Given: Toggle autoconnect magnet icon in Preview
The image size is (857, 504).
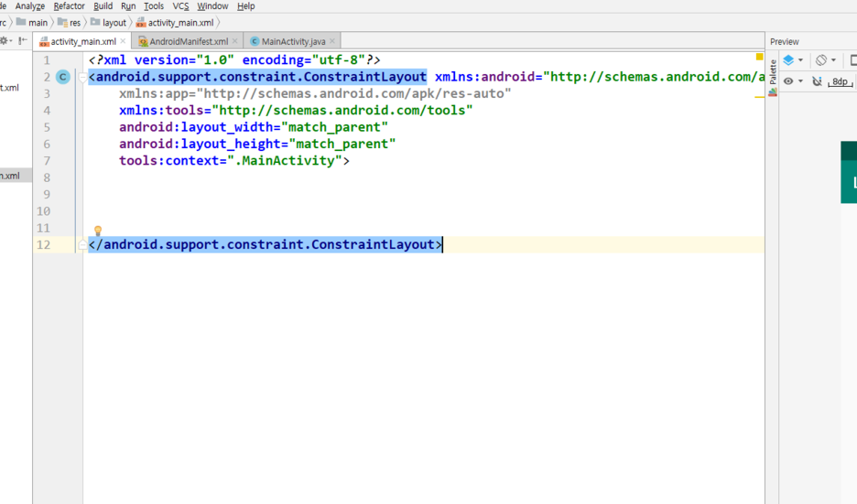Looking at the screenshot, I should point(817,81).
